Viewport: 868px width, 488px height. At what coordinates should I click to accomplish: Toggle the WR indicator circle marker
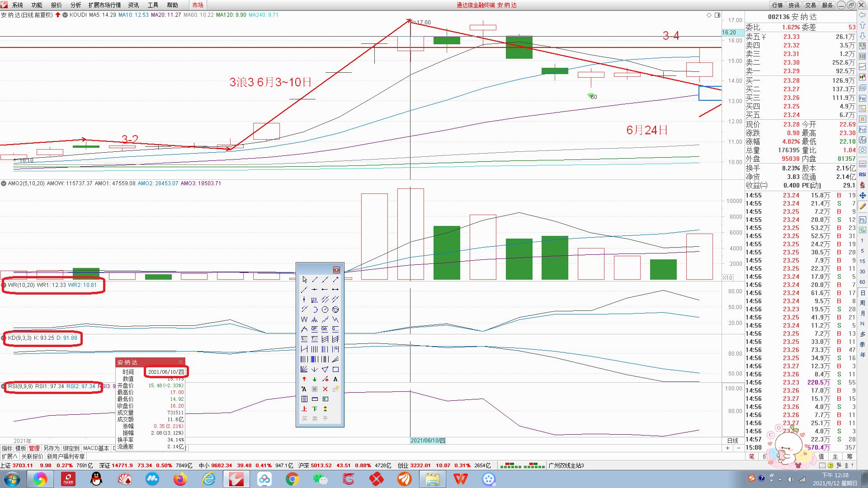pos(5,285)
